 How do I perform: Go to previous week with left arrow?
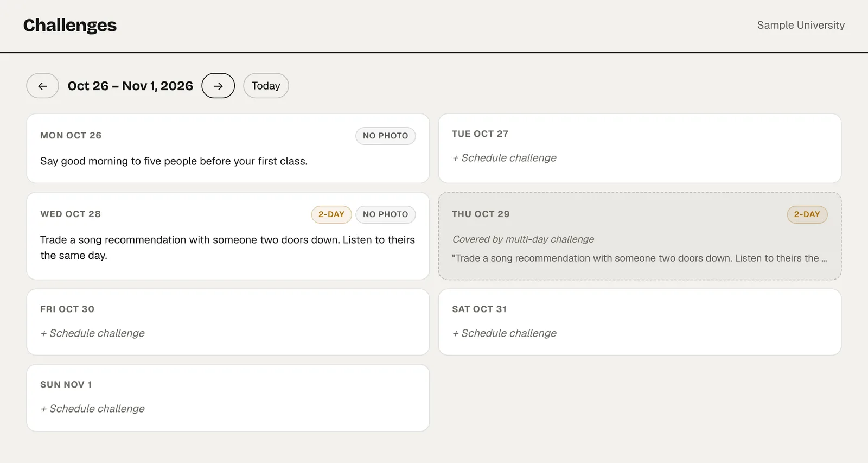click(x=42, y=86)
